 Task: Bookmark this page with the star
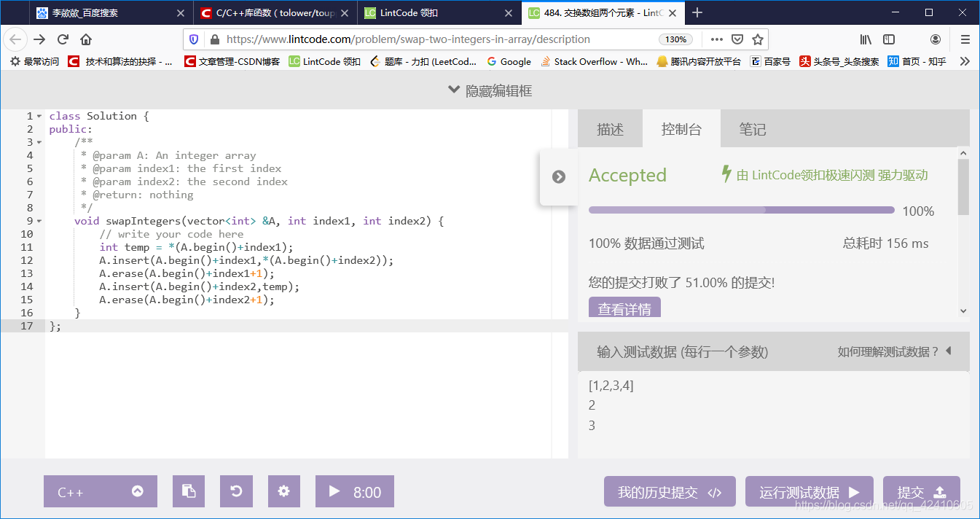(x=758, y=40)
